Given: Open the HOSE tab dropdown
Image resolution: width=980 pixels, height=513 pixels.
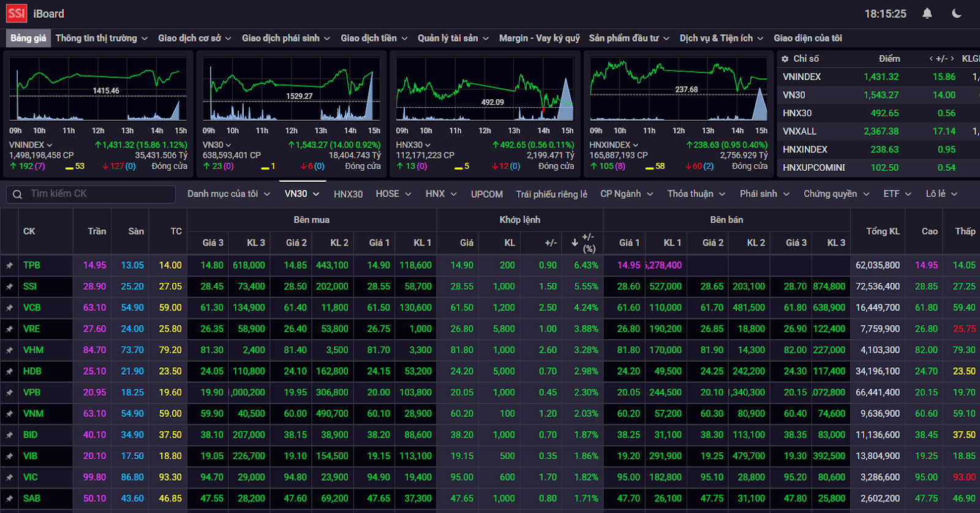Looking at the screenshot, I should [x=394, y=194].
